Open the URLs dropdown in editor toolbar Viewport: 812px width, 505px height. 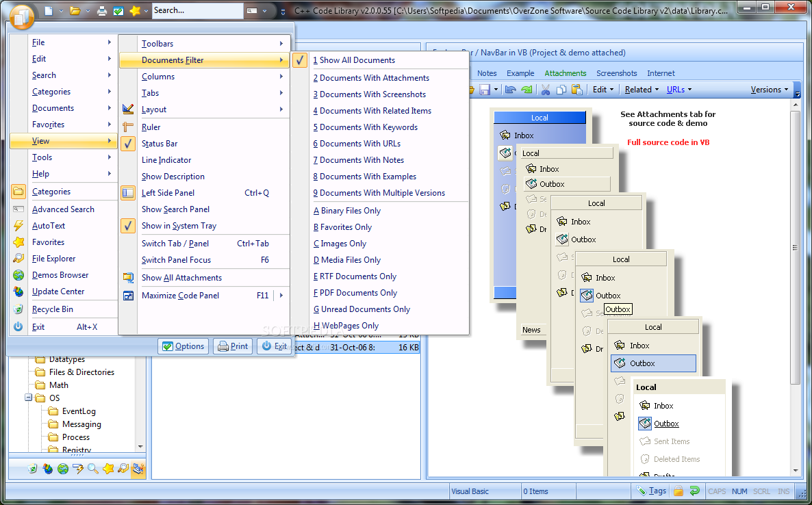pos(679,90)
